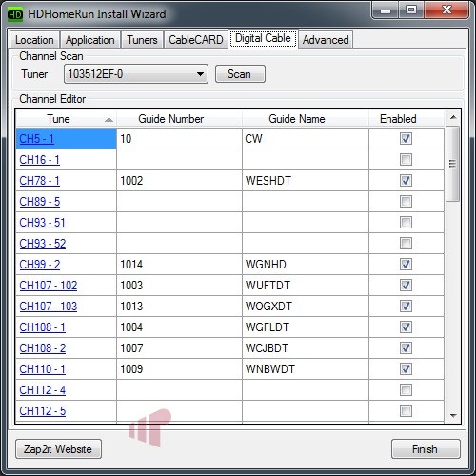Tune to the CH5 - 1 link

(36, 139)
